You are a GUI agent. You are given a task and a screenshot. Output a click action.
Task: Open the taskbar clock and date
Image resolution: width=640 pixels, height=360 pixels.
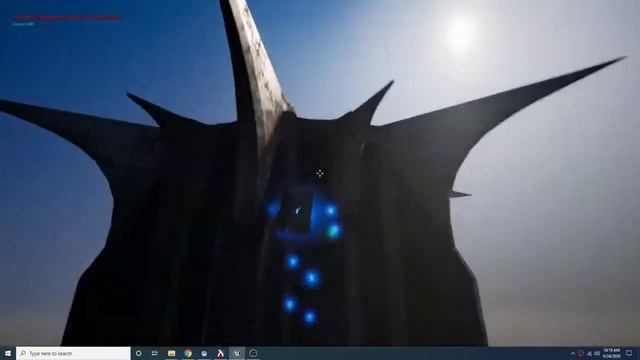(611, 353)
